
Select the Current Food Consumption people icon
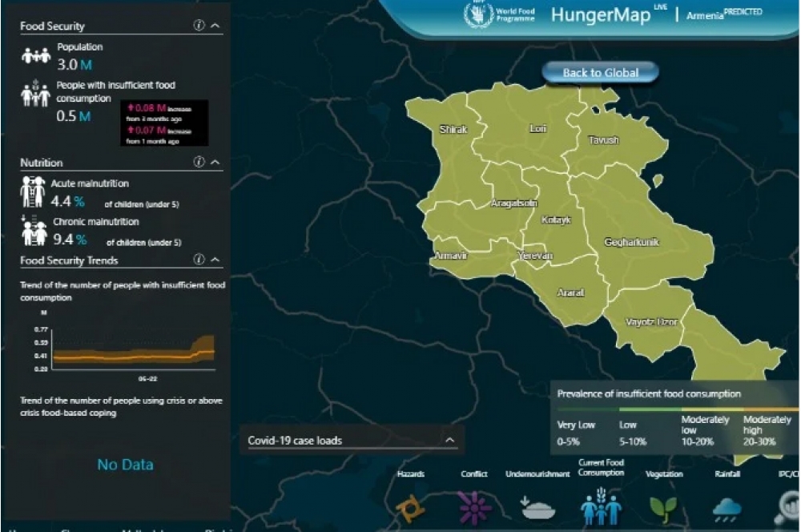pos(601,507)
